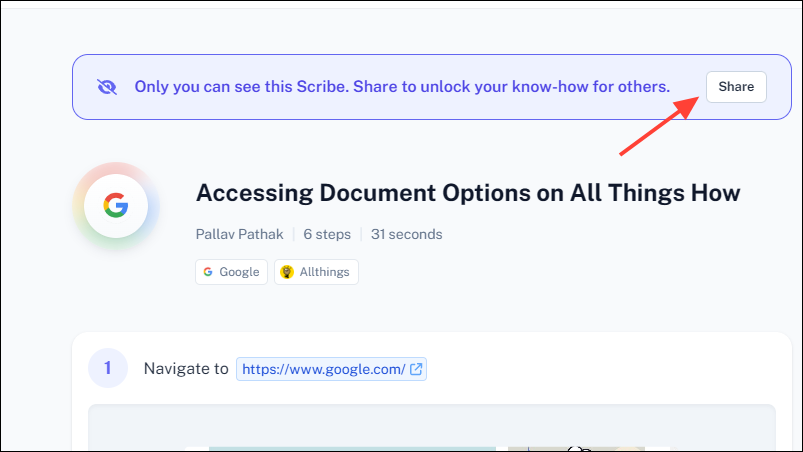The image size is (803, 452).
Task: Click the small Google icon in the tag
Action: click(x=208, y=272)
